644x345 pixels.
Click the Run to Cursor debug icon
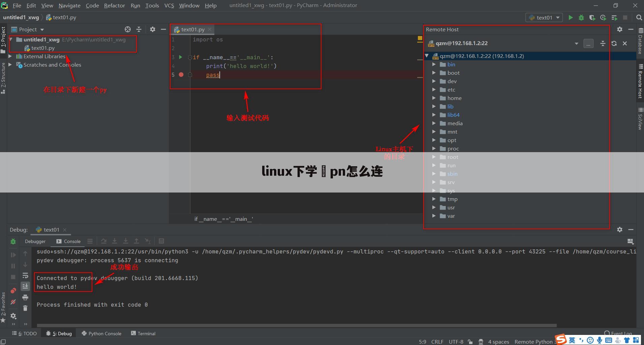148,241
